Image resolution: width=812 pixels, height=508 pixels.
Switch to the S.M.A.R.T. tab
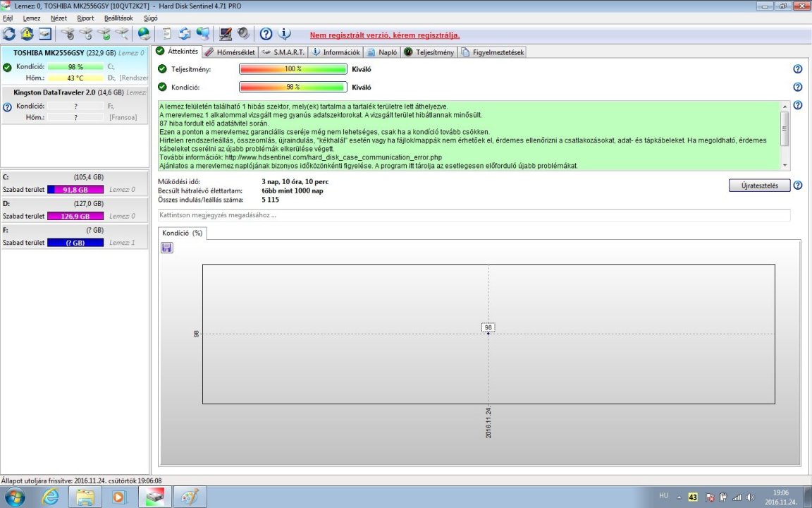283,52
